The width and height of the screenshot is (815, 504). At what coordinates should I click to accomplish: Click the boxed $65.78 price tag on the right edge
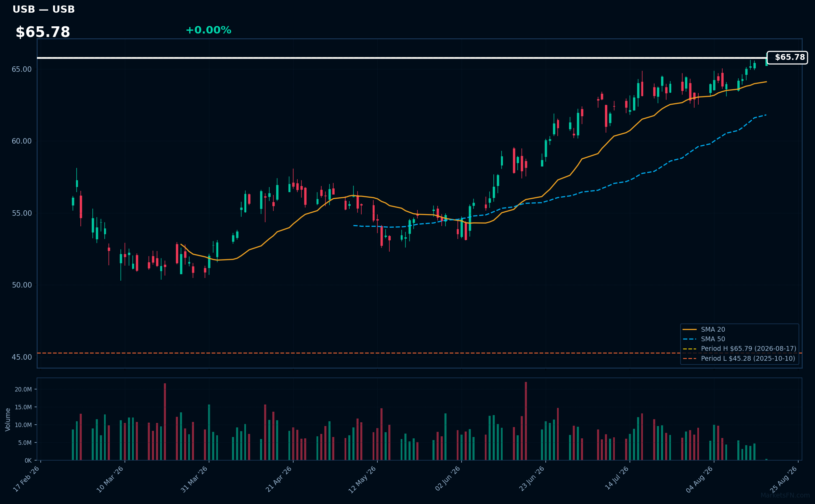(x=787, y=57)
